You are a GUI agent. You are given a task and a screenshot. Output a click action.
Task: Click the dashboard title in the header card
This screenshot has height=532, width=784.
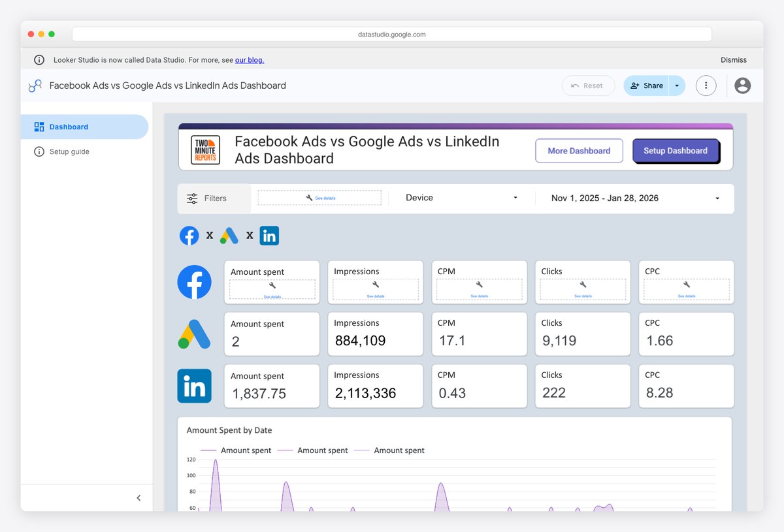367,150
